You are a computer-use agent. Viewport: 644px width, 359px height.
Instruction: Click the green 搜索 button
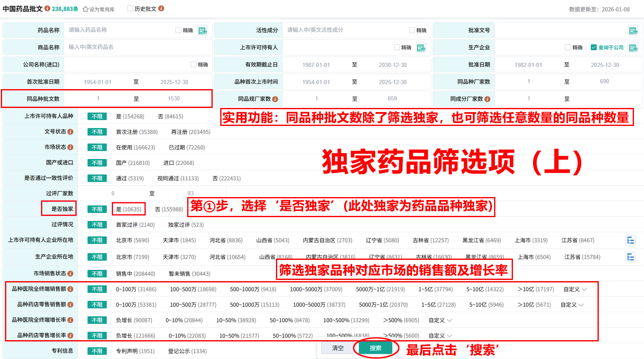[375, 348]
